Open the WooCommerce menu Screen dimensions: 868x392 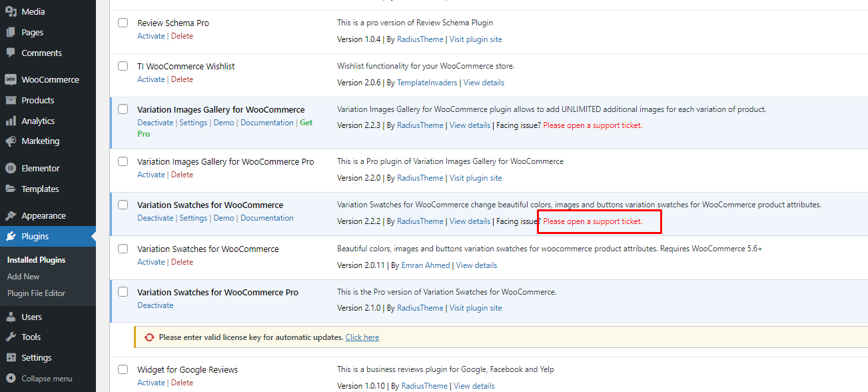point(48,79)
